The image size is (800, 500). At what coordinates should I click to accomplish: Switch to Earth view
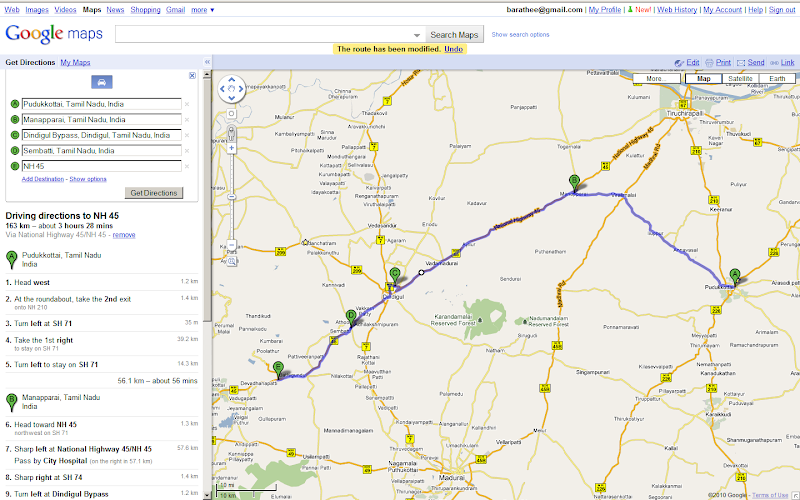coord(777,79)
